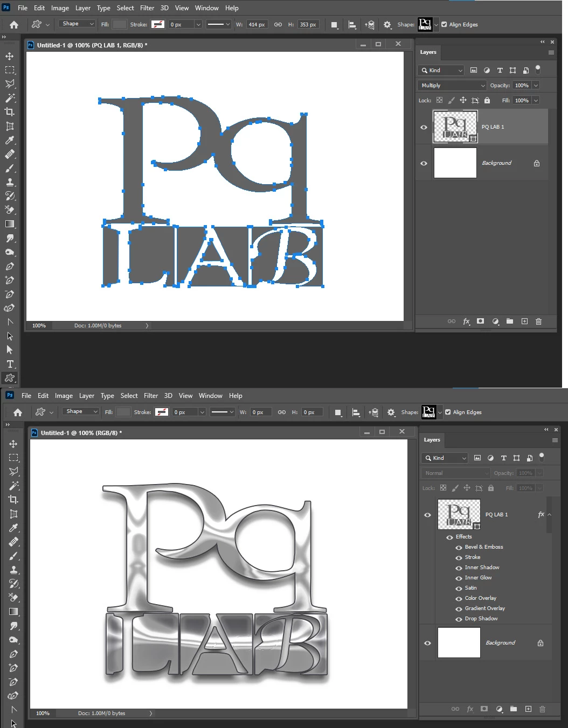Screen dimensions: 568x728
Task: Toggle visibility of Gradient Overlay effect
Action: pos(459,608)
